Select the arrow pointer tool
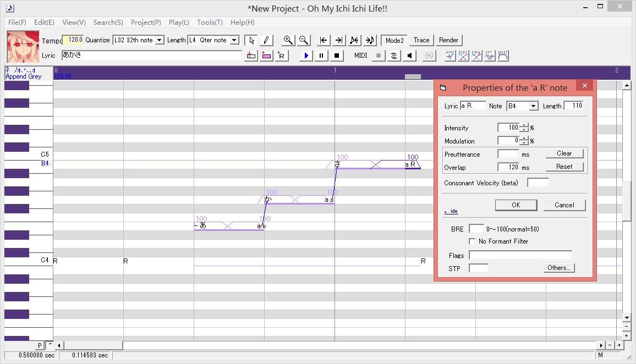 (x=251, y=40)
